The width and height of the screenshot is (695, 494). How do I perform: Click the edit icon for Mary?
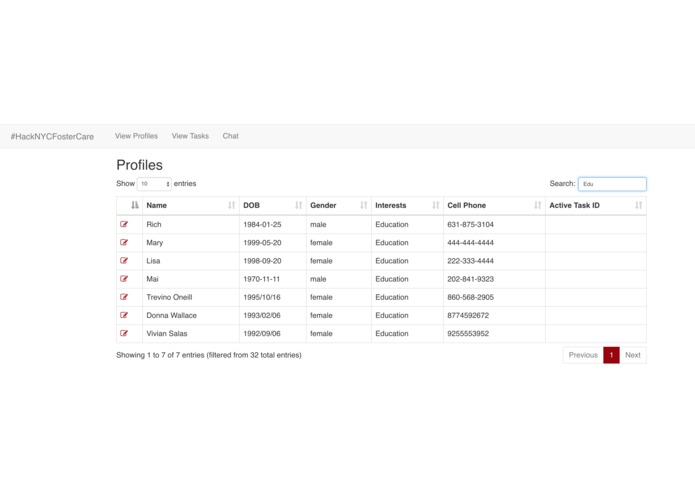(x=124, y=242)
